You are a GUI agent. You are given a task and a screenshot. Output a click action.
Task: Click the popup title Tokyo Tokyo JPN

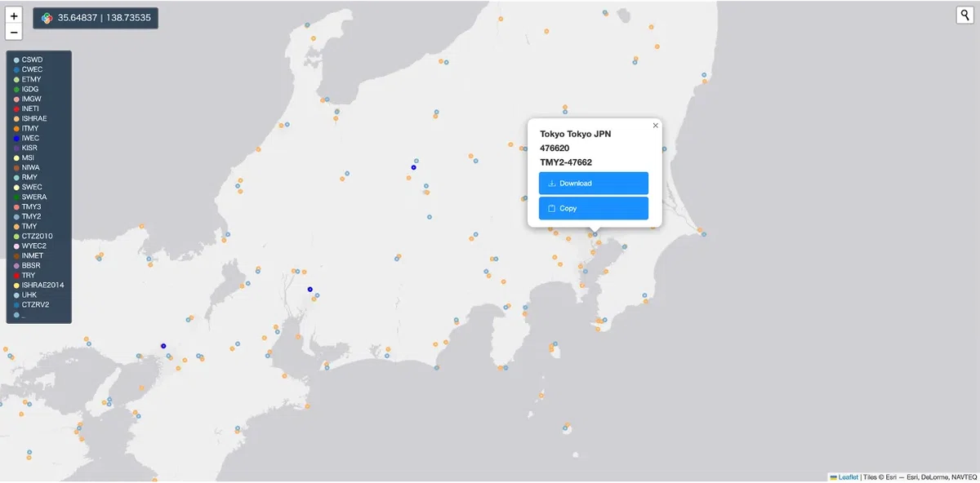(575, 134)
